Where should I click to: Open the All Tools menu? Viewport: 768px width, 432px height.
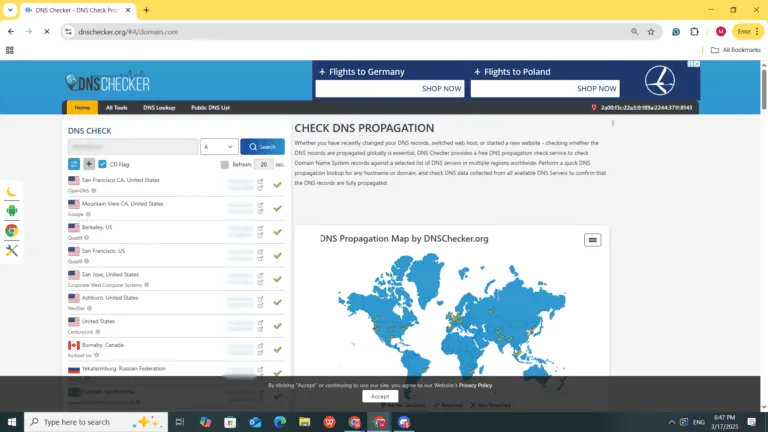click(x=117, y=107)
